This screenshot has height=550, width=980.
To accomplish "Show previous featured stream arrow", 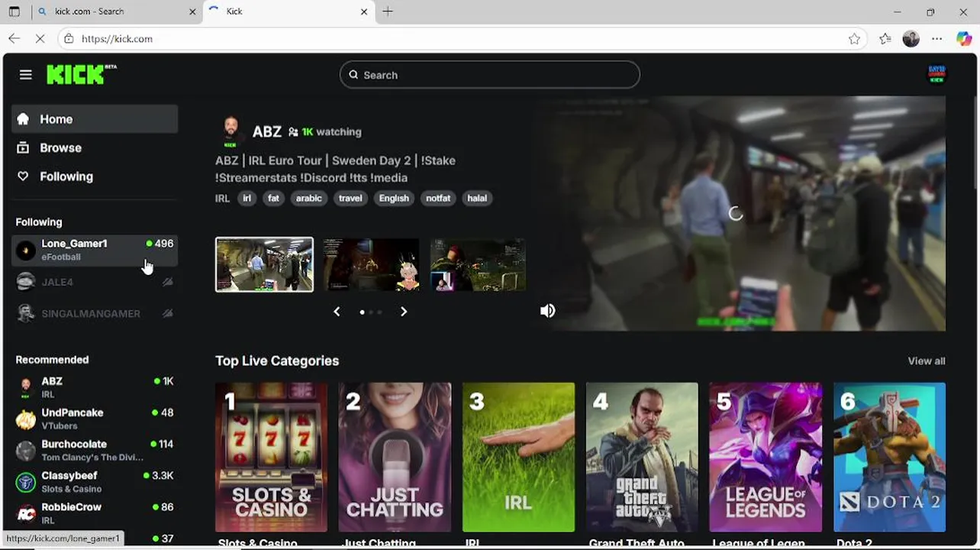I will click(337, 312).
